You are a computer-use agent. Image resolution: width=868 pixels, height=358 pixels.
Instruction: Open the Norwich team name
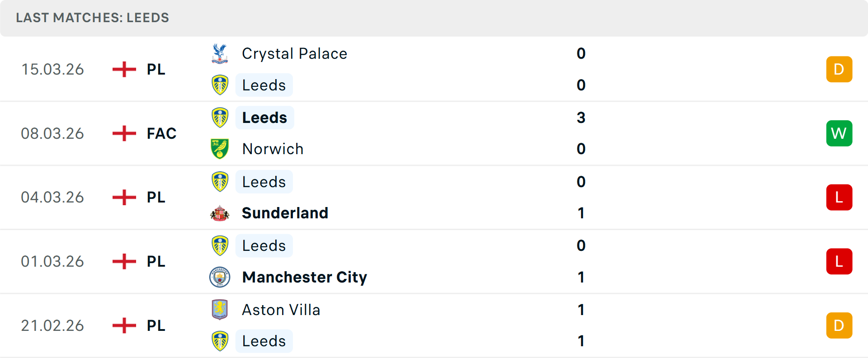tap(273, 149)
